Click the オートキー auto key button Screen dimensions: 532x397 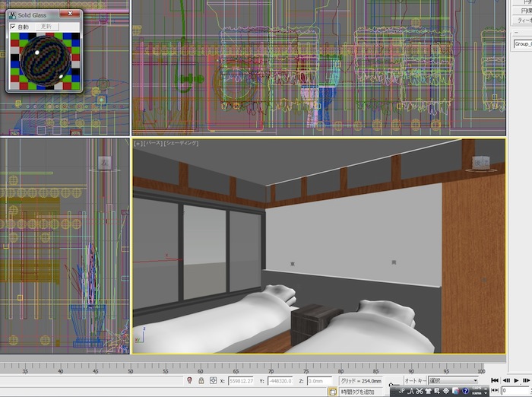pos(415,380)
